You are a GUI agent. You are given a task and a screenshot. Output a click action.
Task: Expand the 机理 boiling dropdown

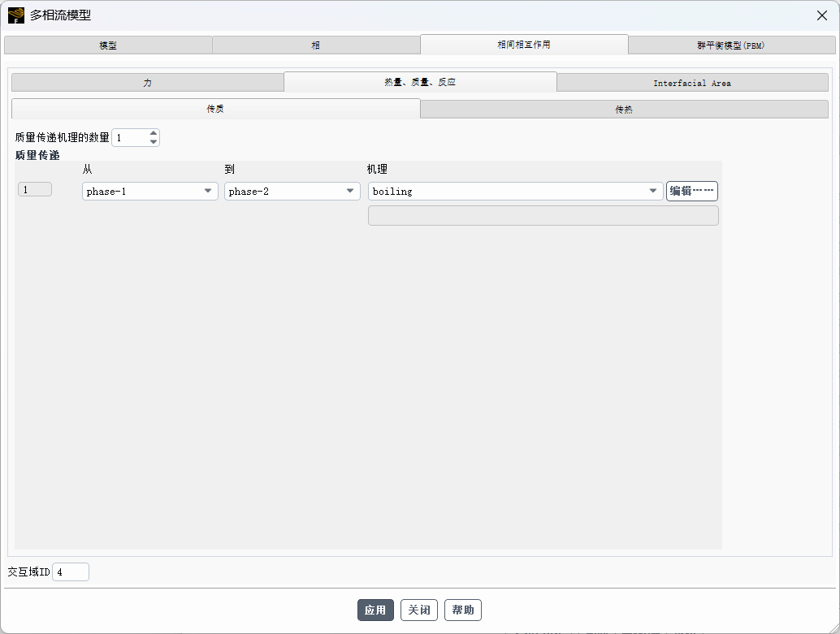tap(515, 192)
